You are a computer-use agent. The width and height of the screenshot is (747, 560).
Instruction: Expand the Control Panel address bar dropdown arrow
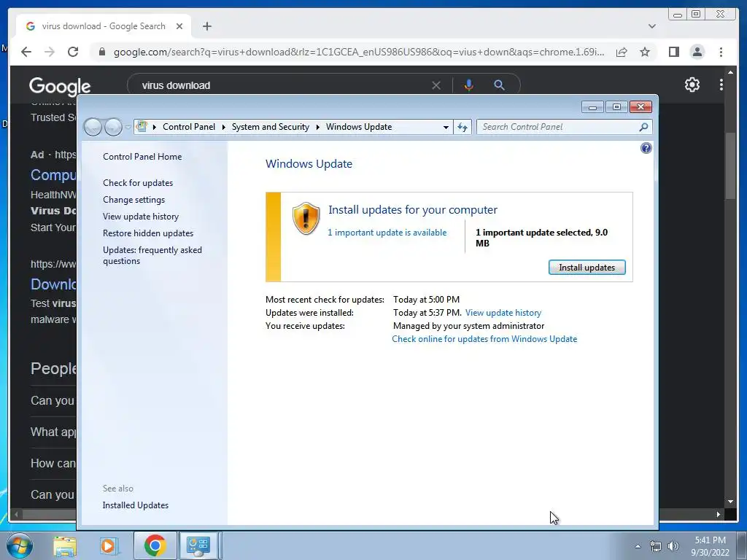446,127
